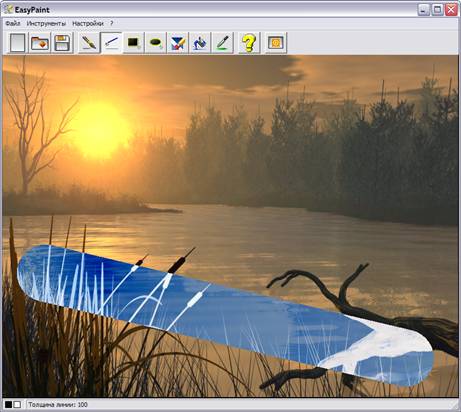Select the Pencil drawing tool
The width and height of the screenshot is (461, 412).
coord(89,43)
